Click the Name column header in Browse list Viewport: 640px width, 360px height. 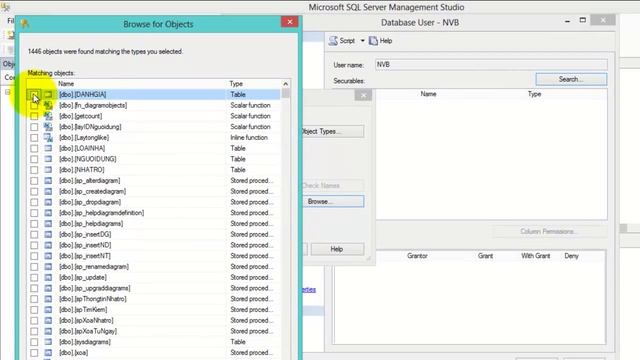pos(66,84)
